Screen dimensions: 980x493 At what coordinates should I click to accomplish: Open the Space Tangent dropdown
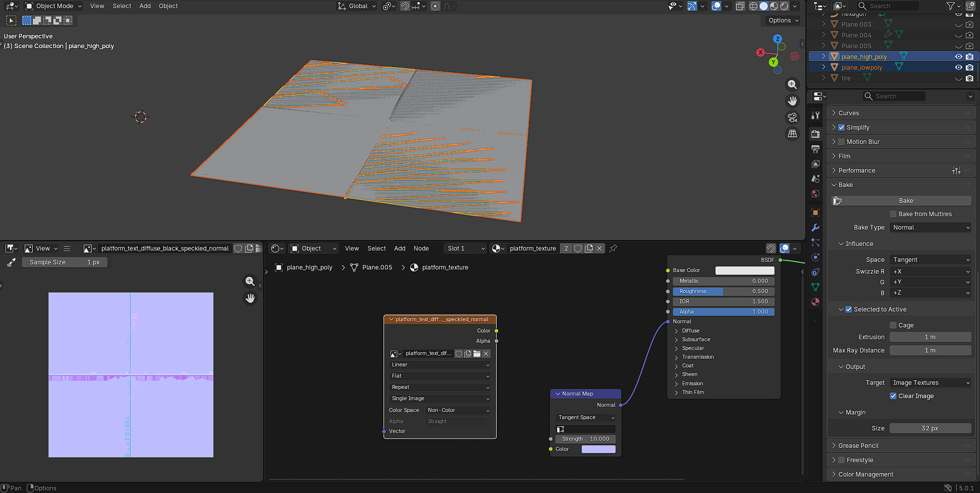tap(930, 260)
